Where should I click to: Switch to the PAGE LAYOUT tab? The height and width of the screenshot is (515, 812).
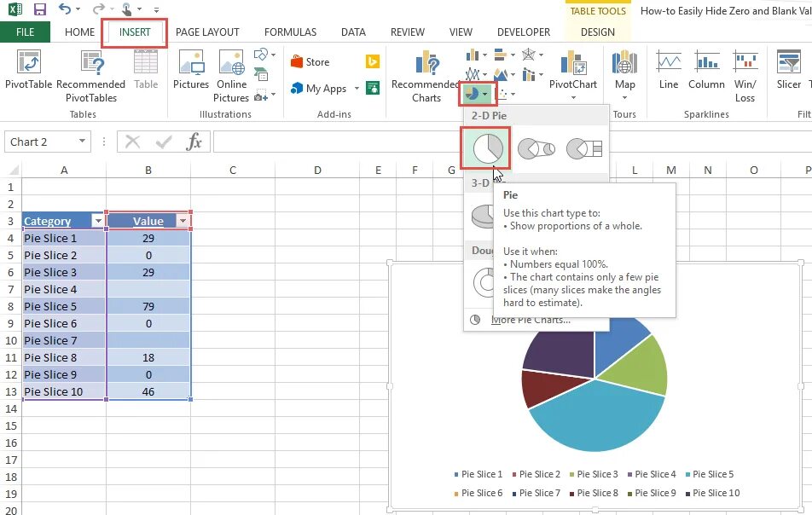[207, 32]
